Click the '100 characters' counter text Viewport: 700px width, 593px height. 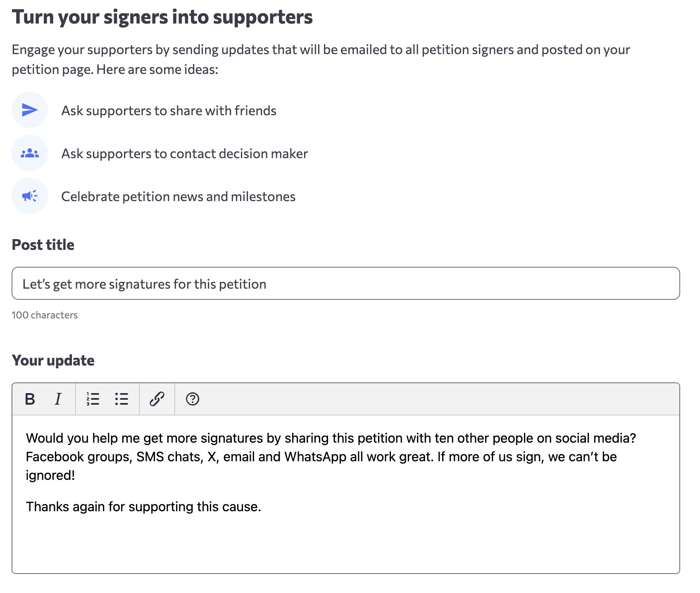pyautogui.click(x=45, y=315)
